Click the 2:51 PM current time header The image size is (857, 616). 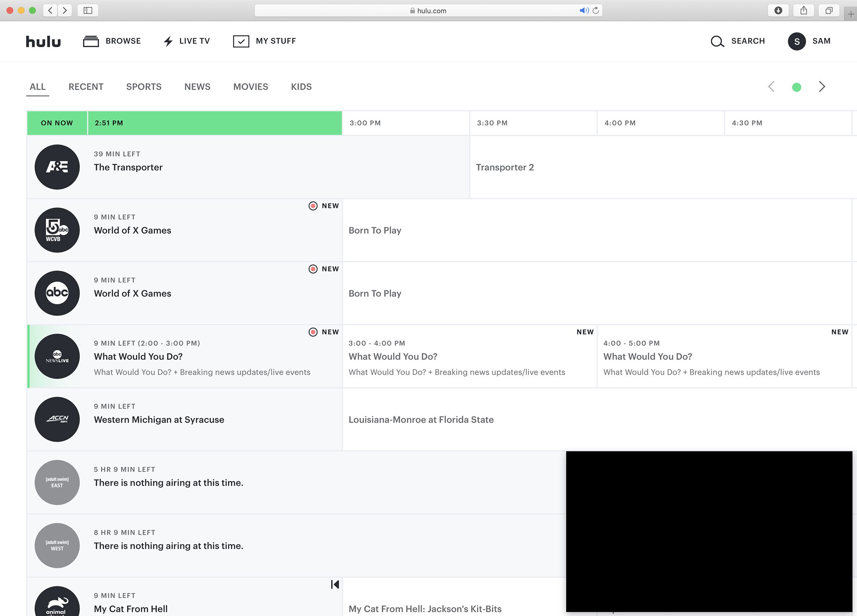[215, 123]
